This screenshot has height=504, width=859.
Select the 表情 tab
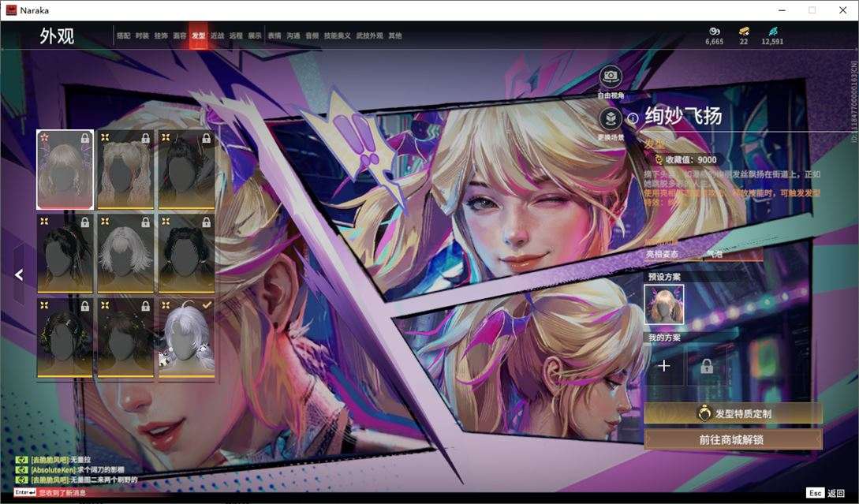[x=275, y=35]
